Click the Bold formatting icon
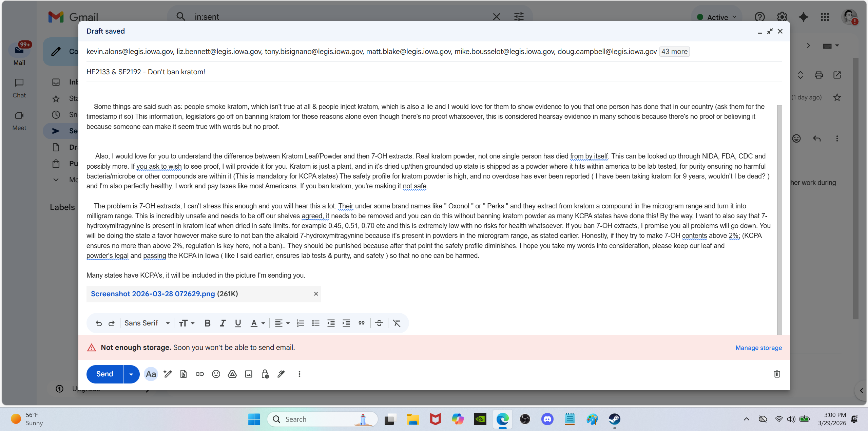Image resolution: width=868 pixels, height=431 pixels. point(207,323)
